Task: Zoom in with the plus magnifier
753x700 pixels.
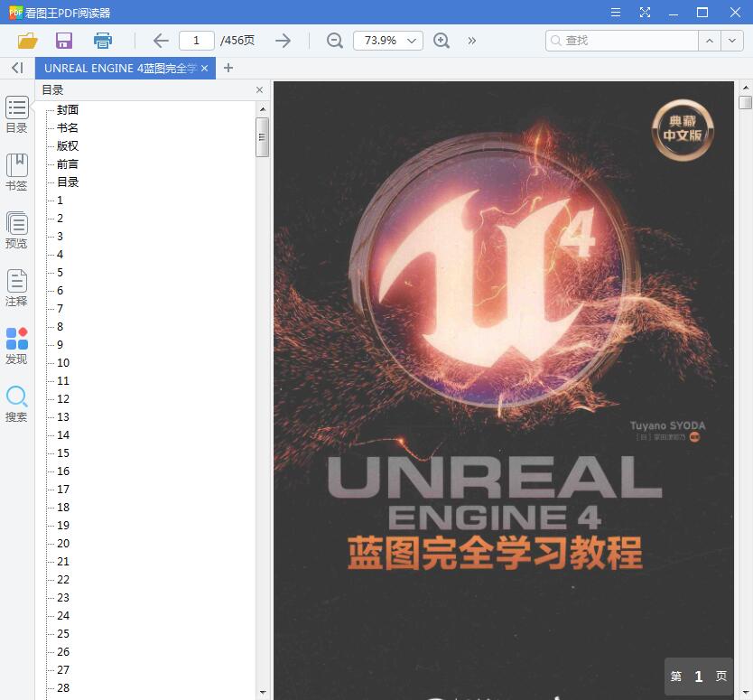Action: click(x=442, y=41)
